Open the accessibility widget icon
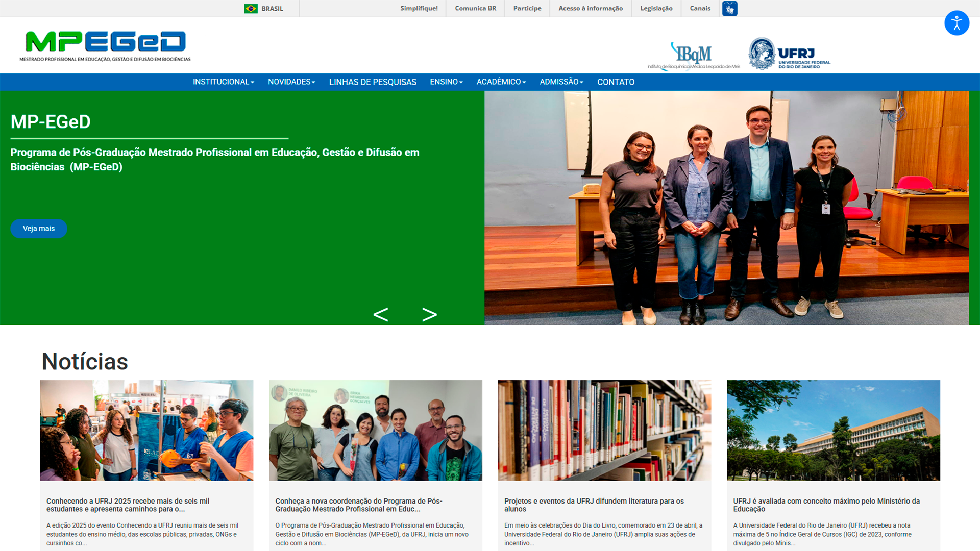This screenshot has width=980, height=551. (x=957, y=23)
